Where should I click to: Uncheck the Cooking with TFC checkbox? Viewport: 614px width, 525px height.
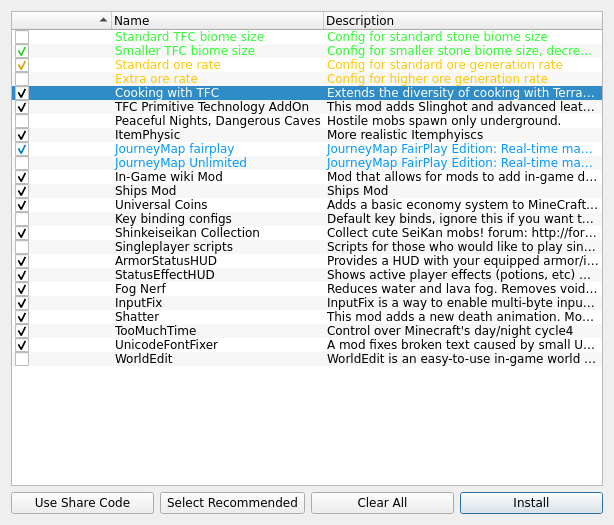(22, 93)
